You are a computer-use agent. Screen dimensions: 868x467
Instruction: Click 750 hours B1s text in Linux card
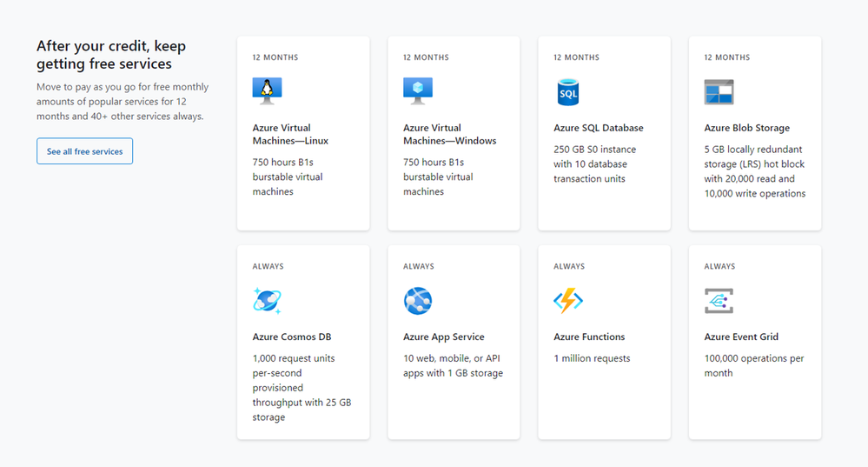click(x=288, y=177)
